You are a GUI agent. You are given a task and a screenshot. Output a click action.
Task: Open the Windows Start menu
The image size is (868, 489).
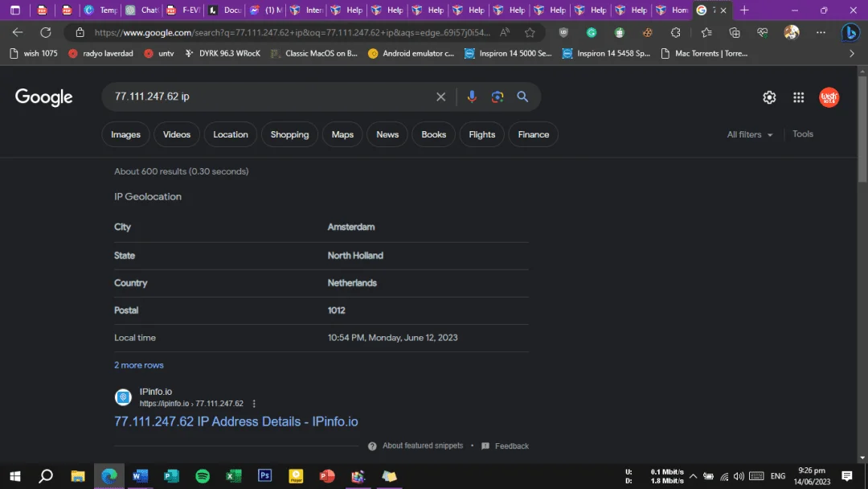(x=15, y=475)
